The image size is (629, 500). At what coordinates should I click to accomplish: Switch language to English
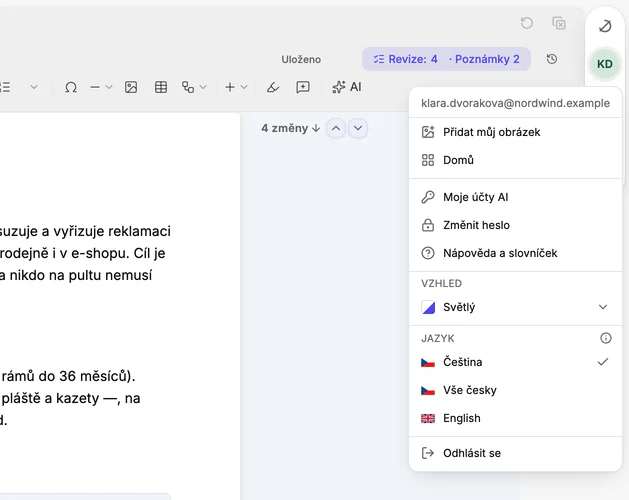[x=515, y=418]
